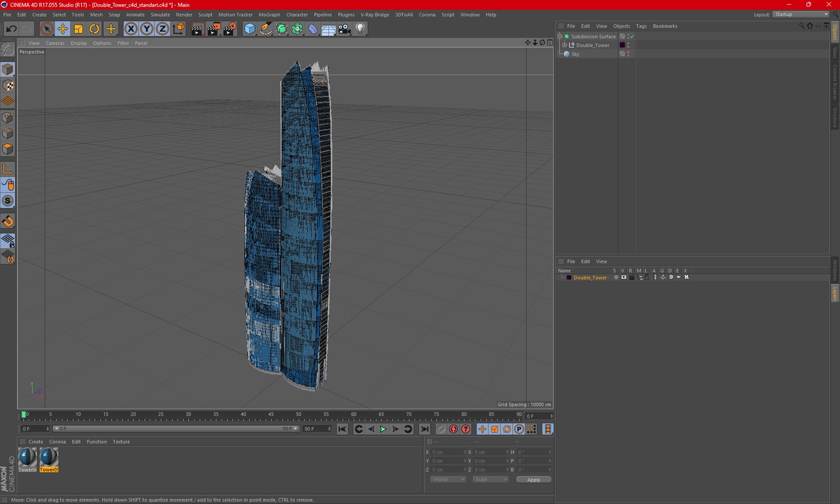Add a Floor environment object
The height and width of the screenshot is (504, 840).
[x=329, y=29]
